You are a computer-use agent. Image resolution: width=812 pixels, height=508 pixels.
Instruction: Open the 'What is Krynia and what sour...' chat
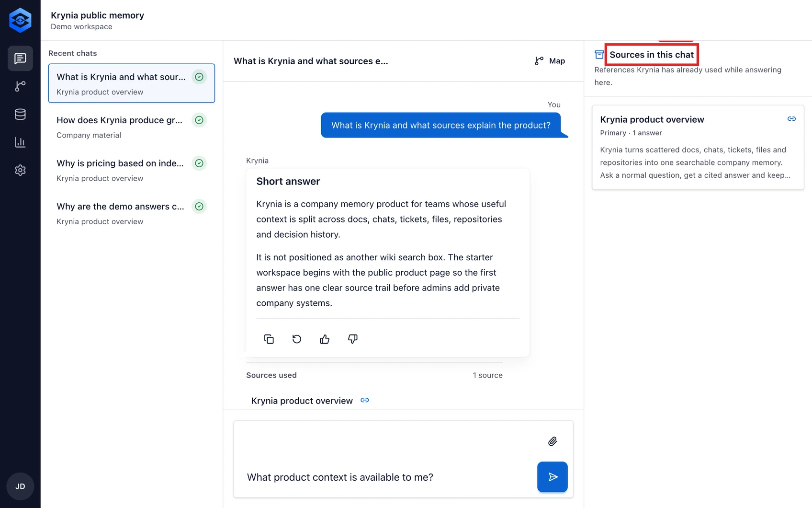pos(132,83)
